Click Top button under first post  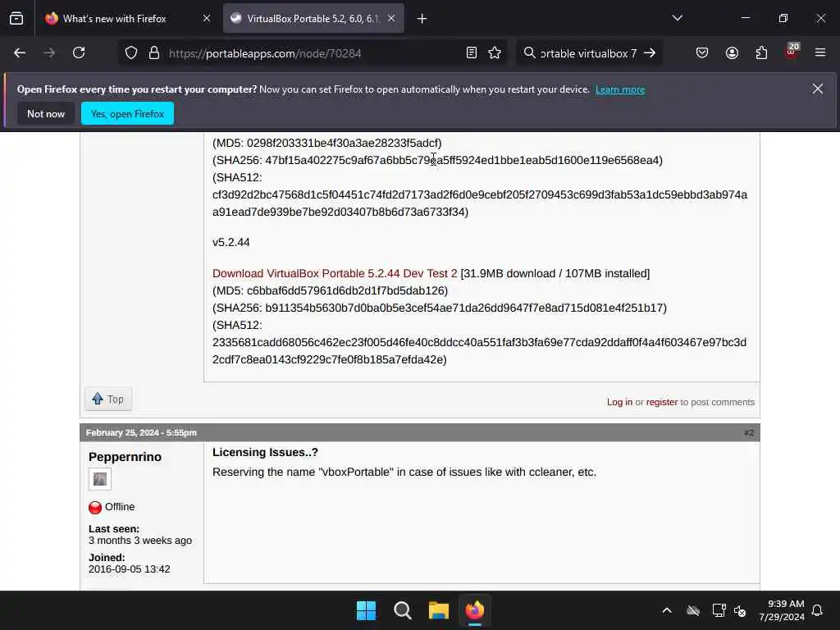(108, 399)
